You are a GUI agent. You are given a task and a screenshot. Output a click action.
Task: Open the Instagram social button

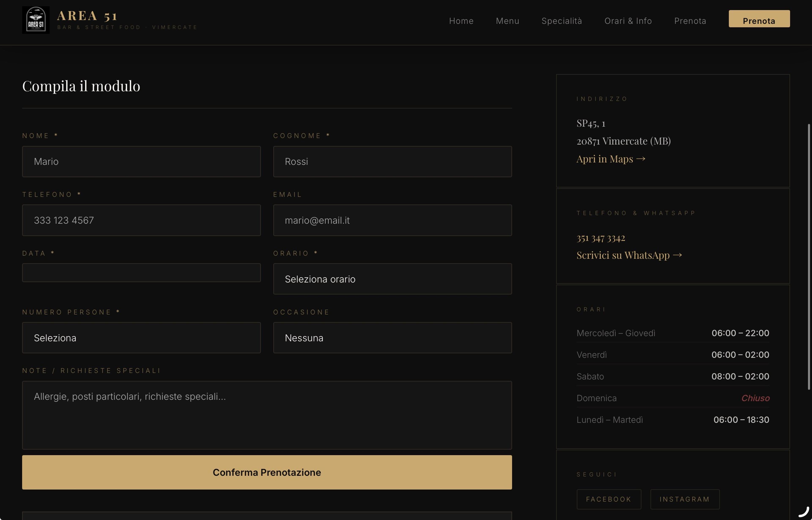pyautogui.click(x=685, y=499)
